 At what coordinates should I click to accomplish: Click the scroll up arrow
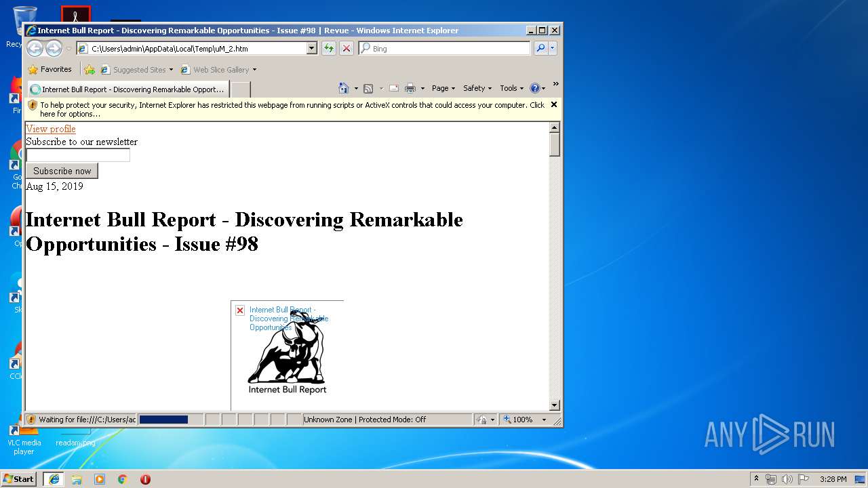555,127
